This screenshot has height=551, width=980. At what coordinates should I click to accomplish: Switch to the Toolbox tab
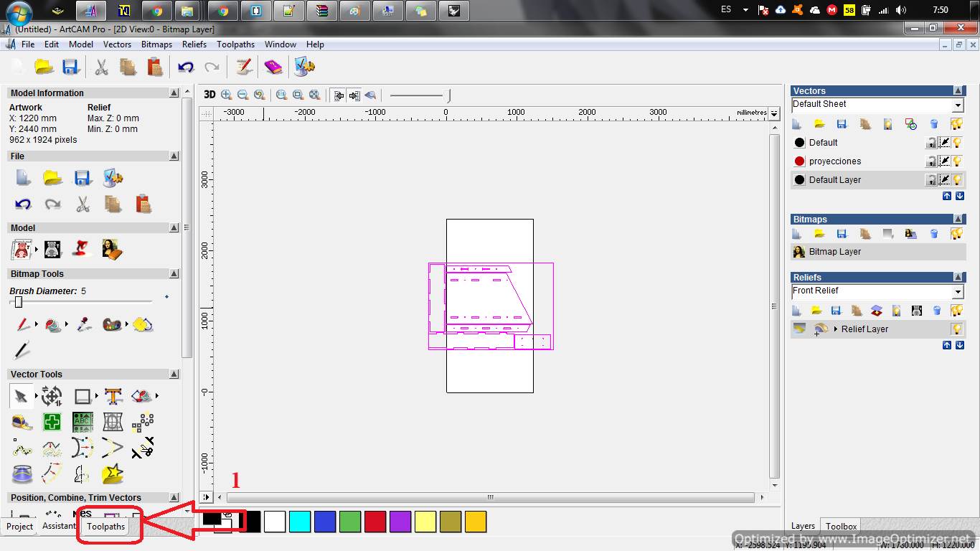click(841, 527)
